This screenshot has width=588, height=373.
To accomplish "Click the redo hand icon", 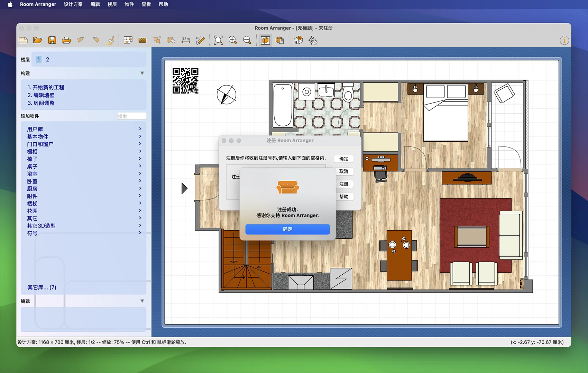I will pyautogui.click(x=96, y=40).
